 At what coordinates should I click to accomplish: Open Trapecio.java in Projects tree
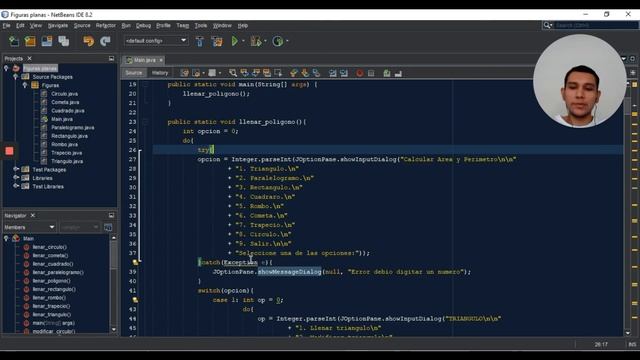pos(67,153)
